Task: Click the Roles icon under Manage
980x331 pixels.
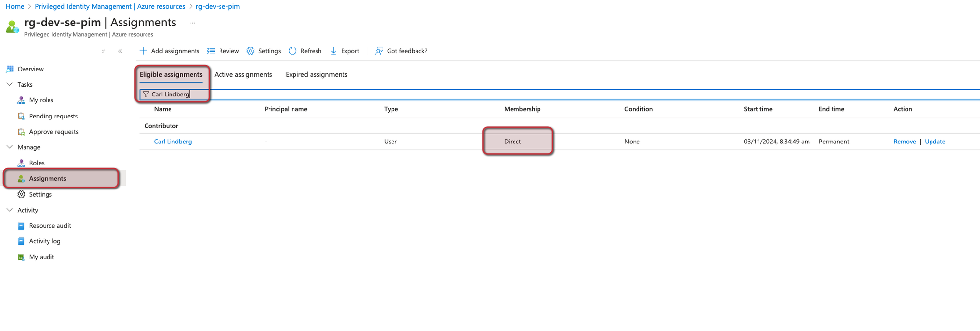Action: 21,163
